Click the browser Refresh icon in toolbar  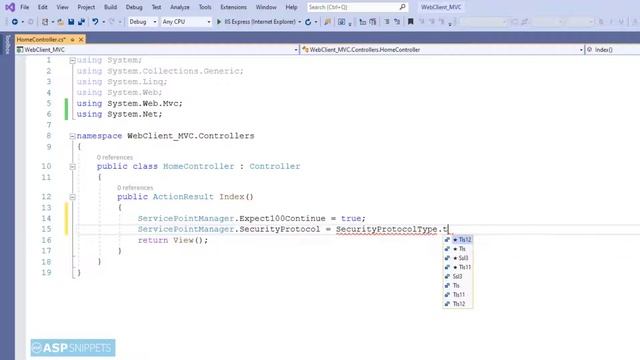[308, 22]
